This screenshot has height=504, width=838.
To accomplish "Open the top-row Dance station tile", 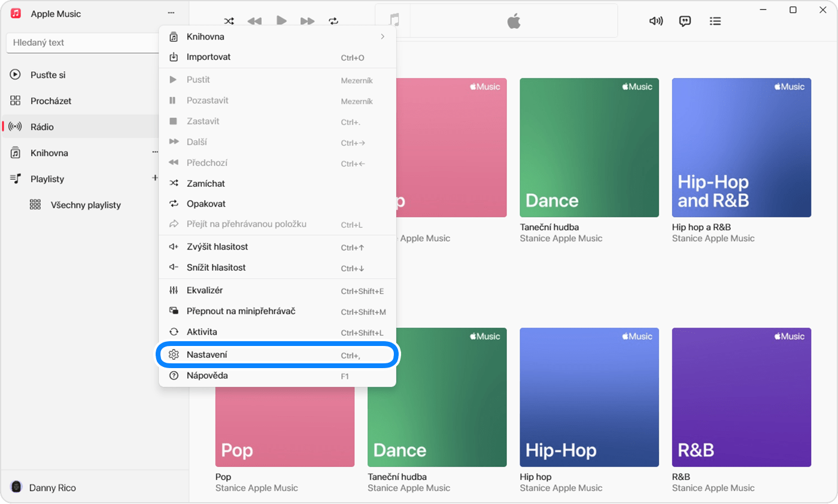I will [589, 147].
